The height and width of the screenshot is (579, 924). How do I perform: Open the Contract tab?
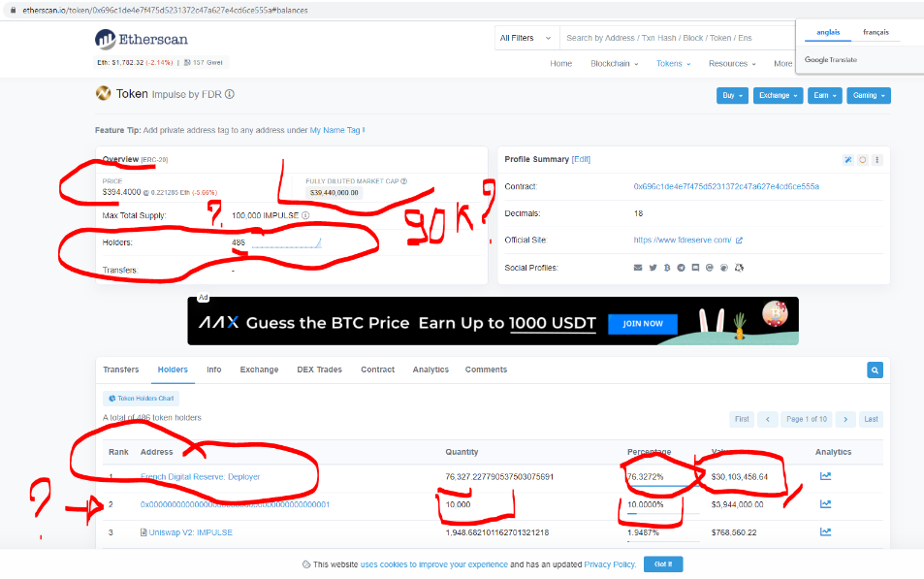378,370
